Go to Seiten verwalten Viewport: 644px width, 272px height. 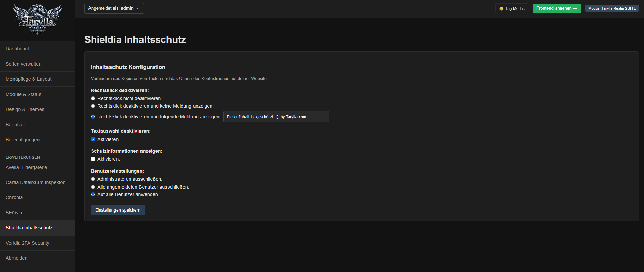pyautogui.click(x=37, y=64)
